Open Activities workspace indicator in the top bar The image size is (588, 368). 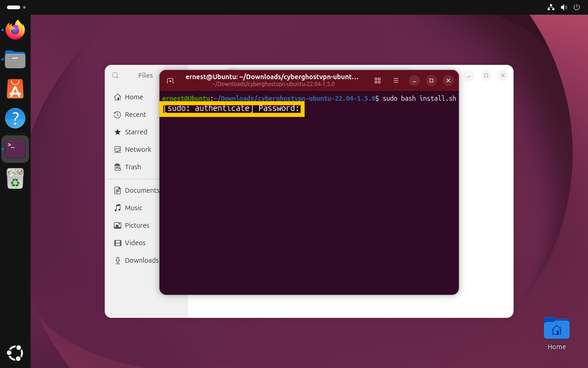tap(17, 7)
